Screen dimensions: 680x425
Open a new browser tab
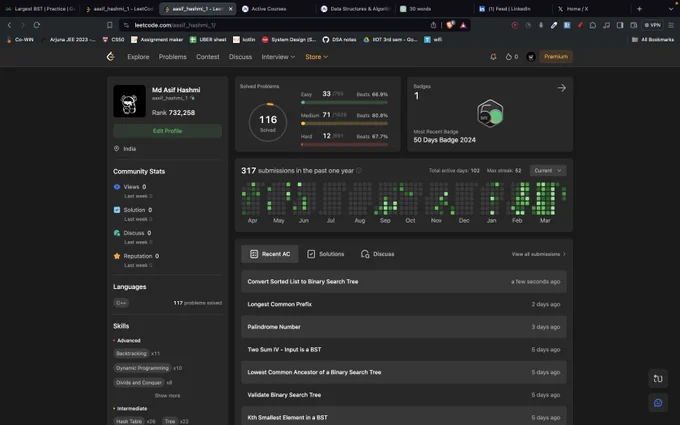[x=639, y=9]
